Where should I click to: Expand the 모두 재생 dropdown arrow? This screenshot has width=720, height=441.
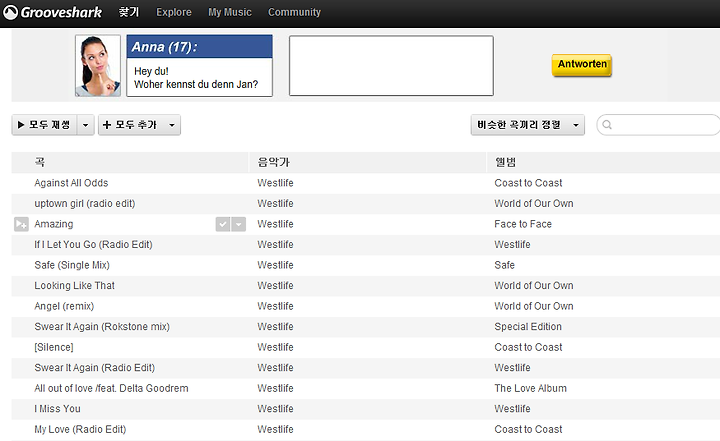85,125
